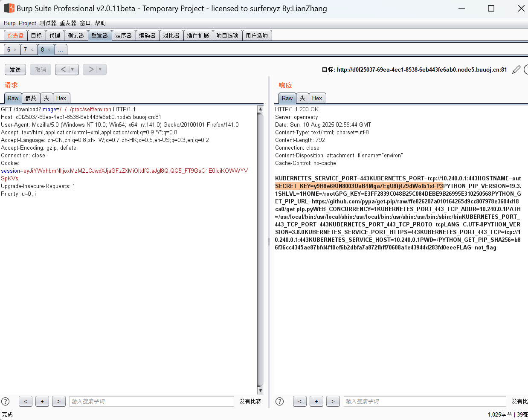The image size is (528, 420).
Task: Click the Burp Suite logo icon
Action: (x=9, y=8)
